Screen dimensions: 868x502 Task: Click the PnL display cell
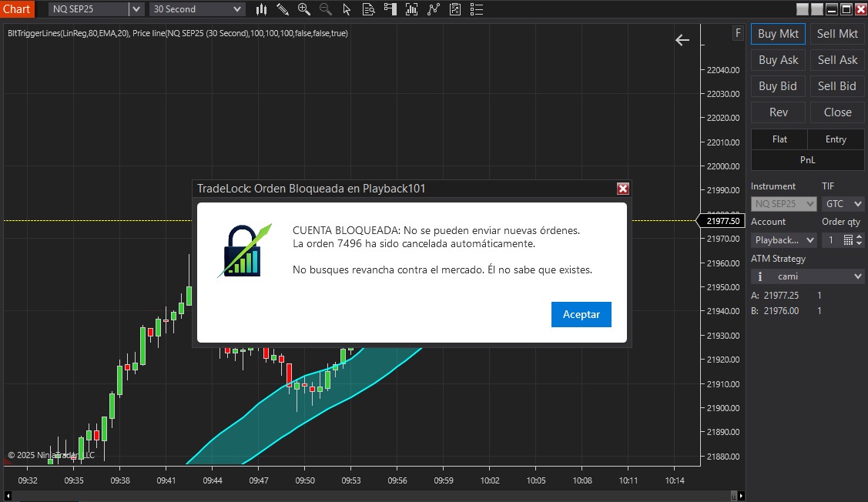[x=808, y=160]
